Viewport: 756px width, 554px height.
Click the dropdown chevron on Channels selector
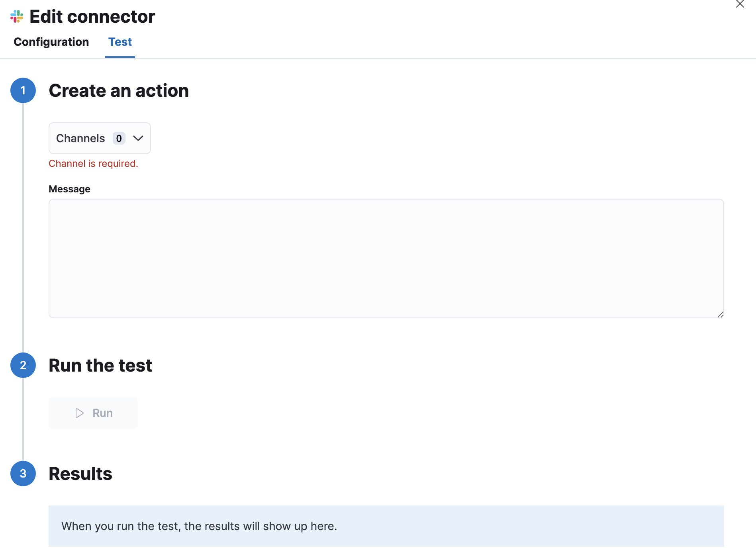(138, 138)
